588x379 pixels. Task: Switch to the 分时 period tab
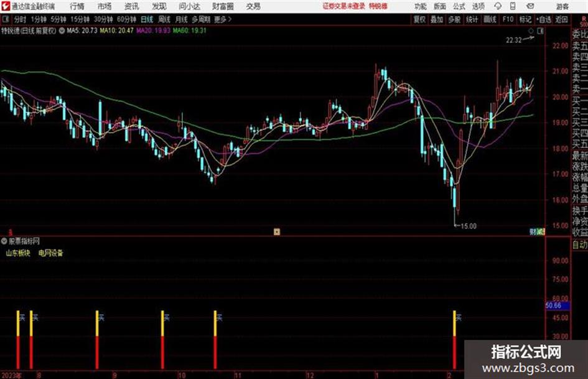click(21, 19)
